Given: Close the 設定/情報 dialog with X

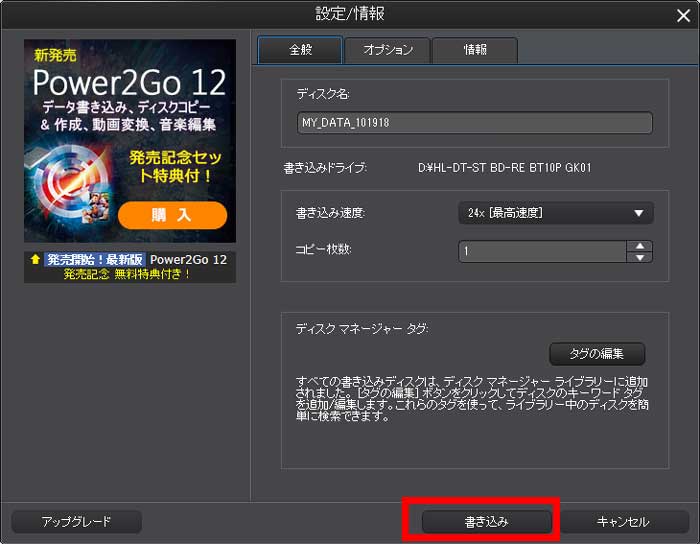Looking at the screenshot, I should 683,16.
